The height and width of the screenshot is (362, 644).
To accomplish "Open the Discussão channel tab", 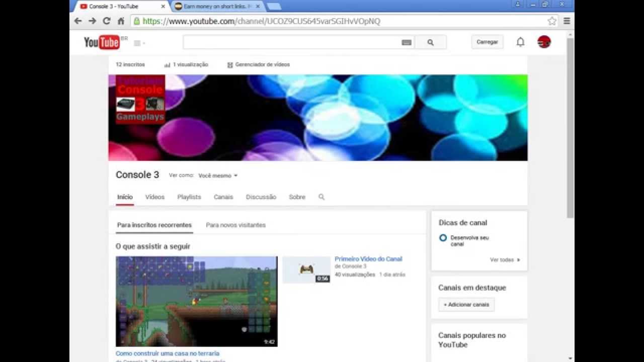I will tap(261, 197).
